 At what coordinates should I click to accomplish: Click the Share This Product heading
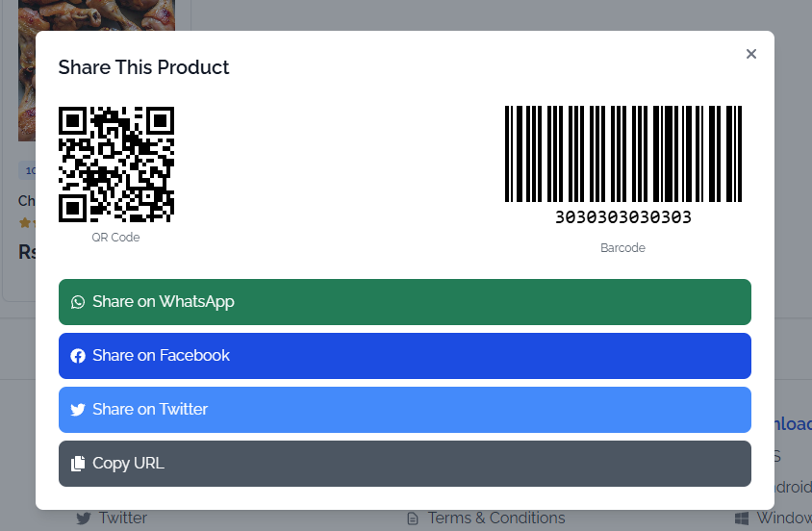[143, 67]
